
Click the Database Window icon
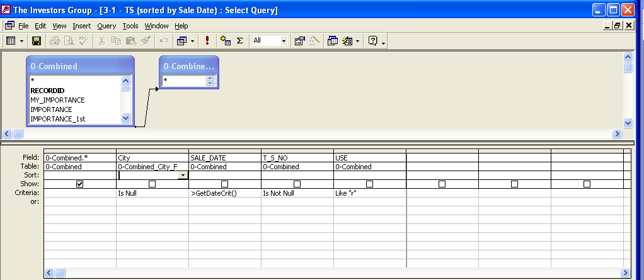click(x=332, y=41)
